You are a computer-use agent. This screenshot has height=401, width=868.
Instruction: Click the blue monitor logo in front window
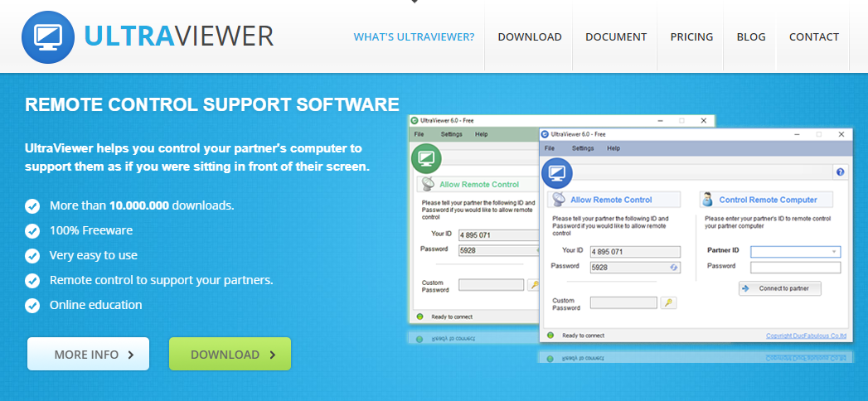(557, 173)
